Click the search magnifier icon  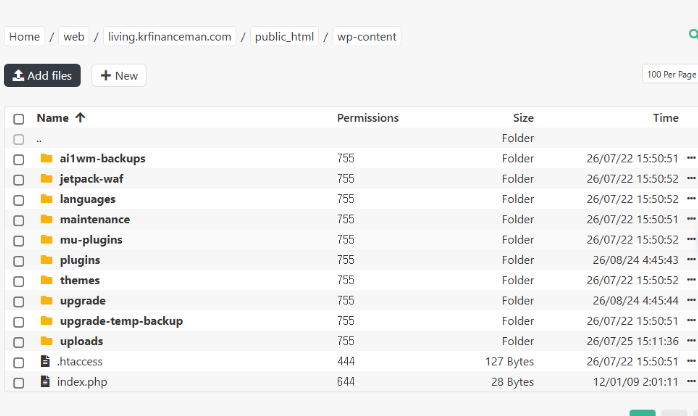click(694, 34)
